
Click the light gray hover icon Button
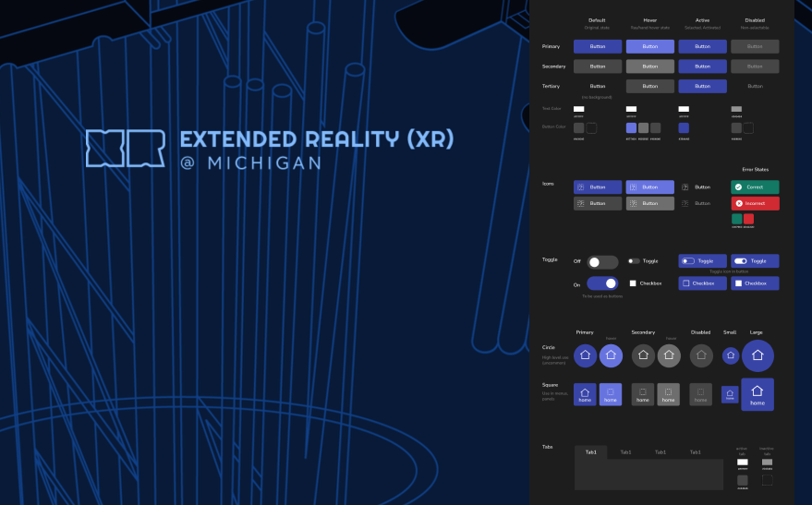[650, 203]
